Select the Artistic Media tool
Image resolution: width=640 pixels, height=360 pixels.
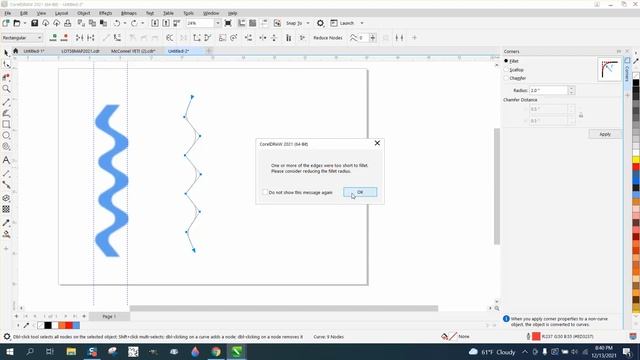(7, 113)
